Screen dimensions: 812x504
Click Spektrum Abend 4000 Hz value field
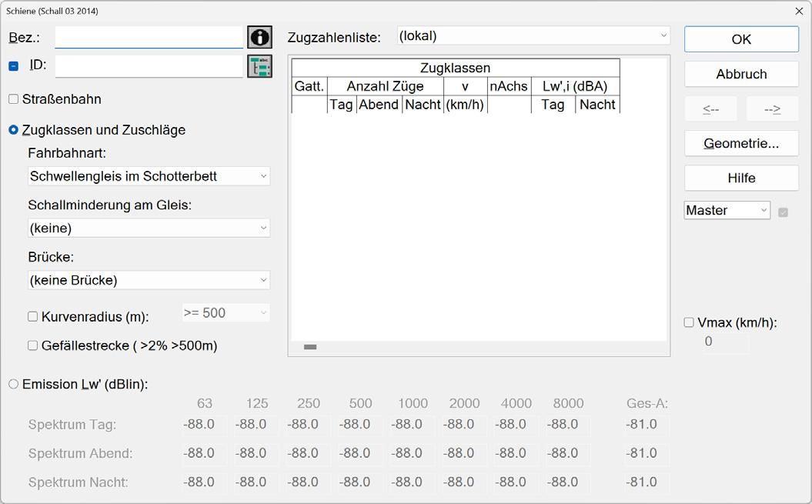(x=516, y=454)
